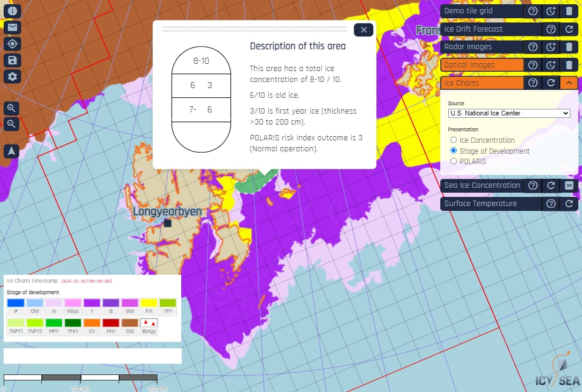Select the Ice Concentration radio button
Image resolution: width=582 pixels, height=392 pixels.
(x=452, y=140)
